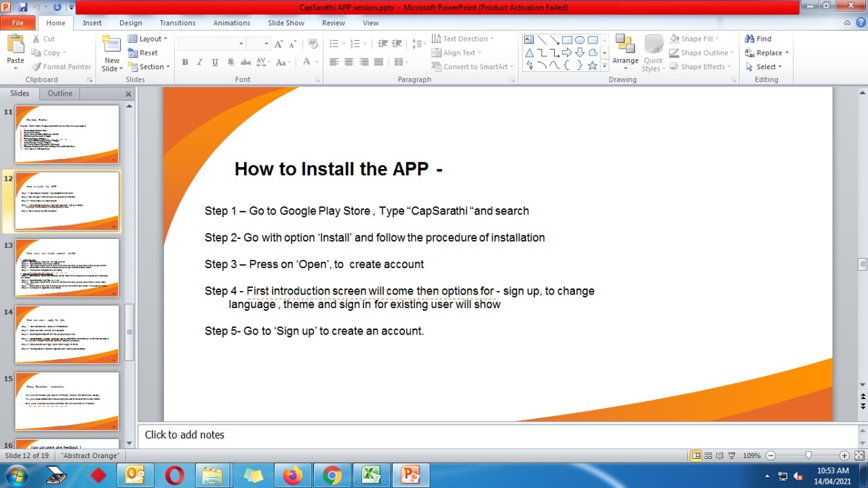Decrease font size with Shrink Font

292,43
